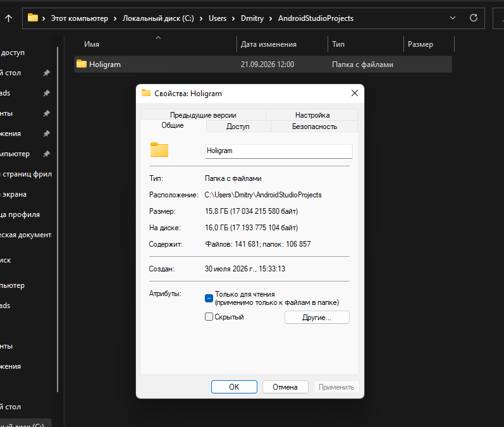The image size is (504, 427).
Task: Confirm with the OK button
Action: (x=234, y=387)
